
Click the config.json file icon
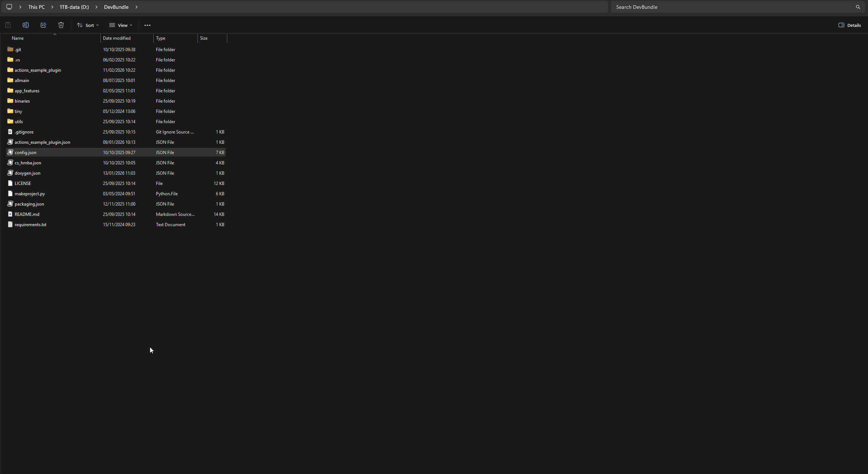click(x=10, y=152)
